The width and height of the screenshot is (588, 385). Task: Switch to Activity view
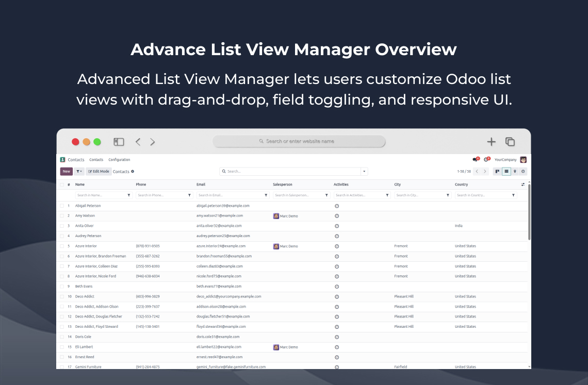[x=523, y=171]
